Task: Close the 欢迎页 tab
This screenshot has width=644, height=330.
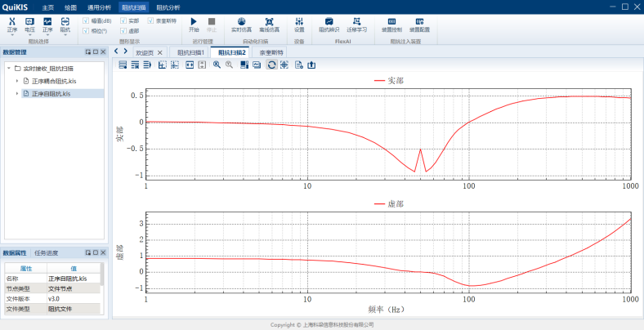Action: [x=160, y=52]
